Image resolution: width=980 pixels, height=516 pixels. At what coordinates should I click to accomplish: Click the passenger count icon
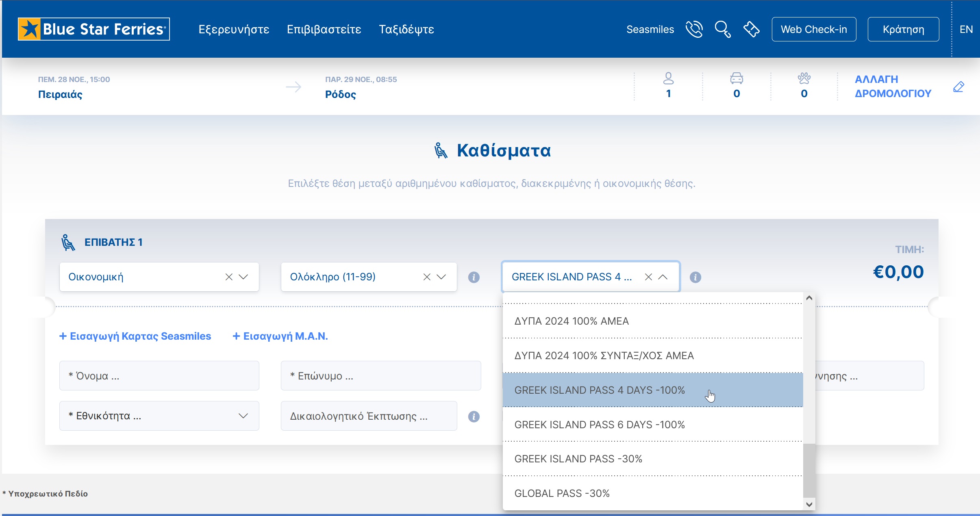(x=669, y=78)
